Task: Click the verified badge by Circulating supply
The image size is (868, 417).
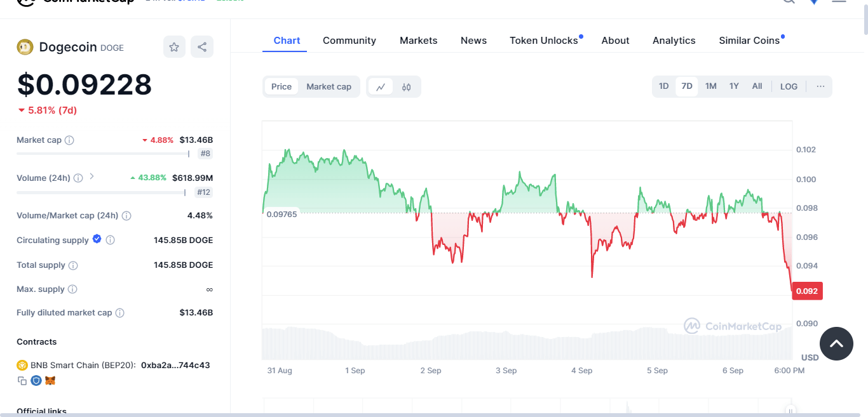Action: tap(97, 239)
